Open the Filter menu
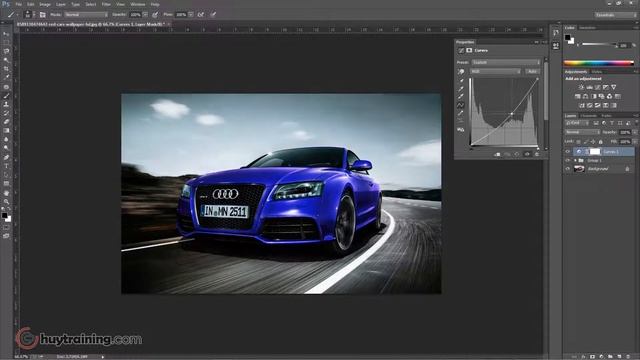This screenshot has height=360, width=640. pyautogui.click(x=106, y=4)
